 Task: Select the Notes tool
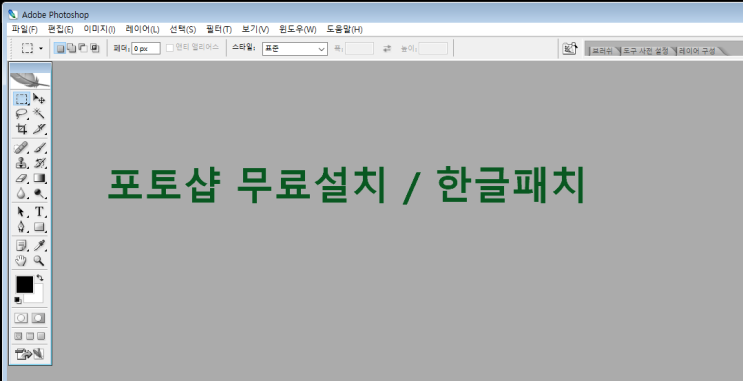point(21,245)
